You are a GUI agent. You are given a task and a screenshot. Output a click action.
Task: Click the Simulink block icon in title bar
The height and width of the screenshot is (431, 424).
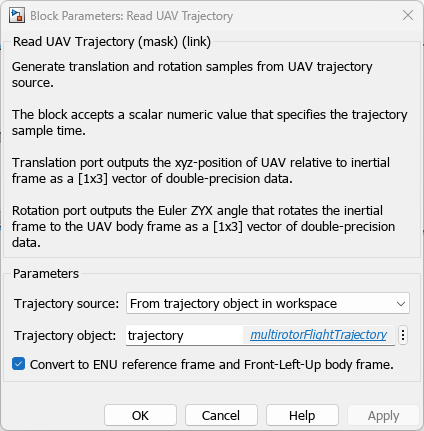pyautogui.click(x=17, y=15)
